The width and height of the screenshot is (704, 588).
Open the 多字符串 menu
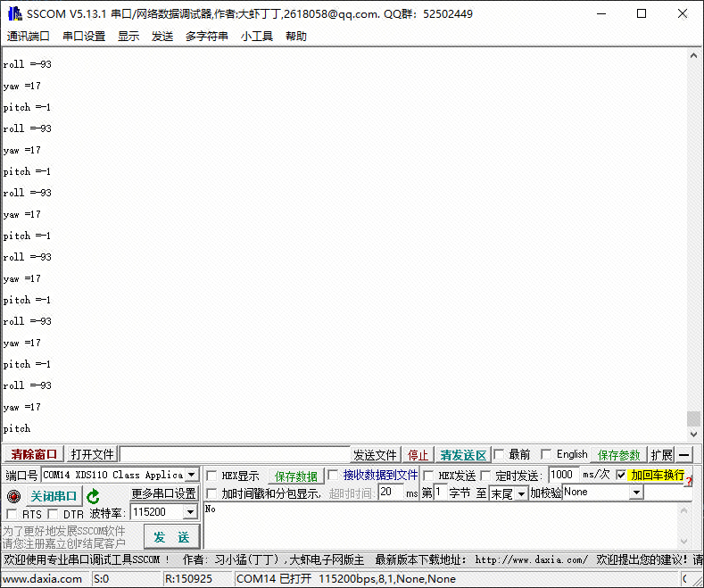(206, 36)
